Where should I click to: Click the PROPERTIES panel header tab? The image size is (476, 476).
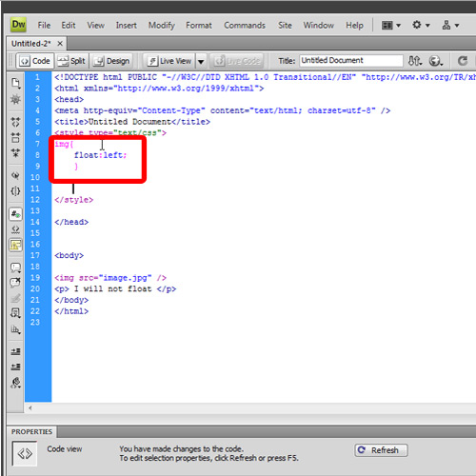[x=31, y=432]
